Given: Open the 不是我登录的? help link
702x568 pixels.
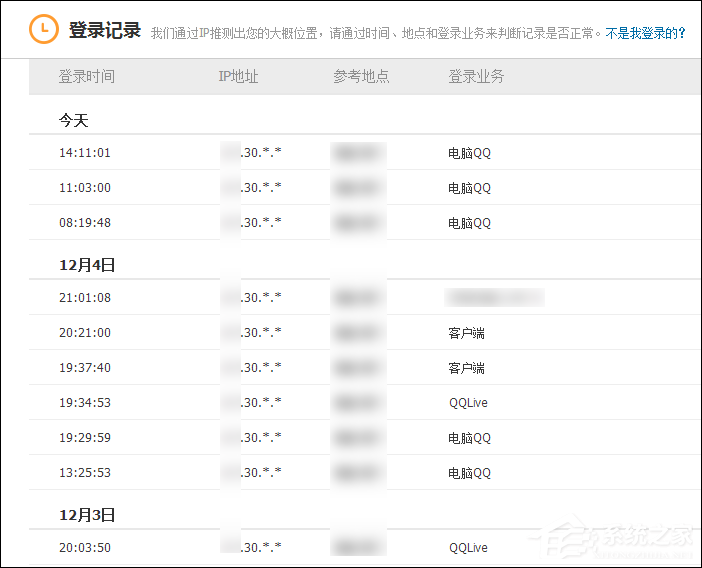Looking at the screenshot, I should point(645,33).
